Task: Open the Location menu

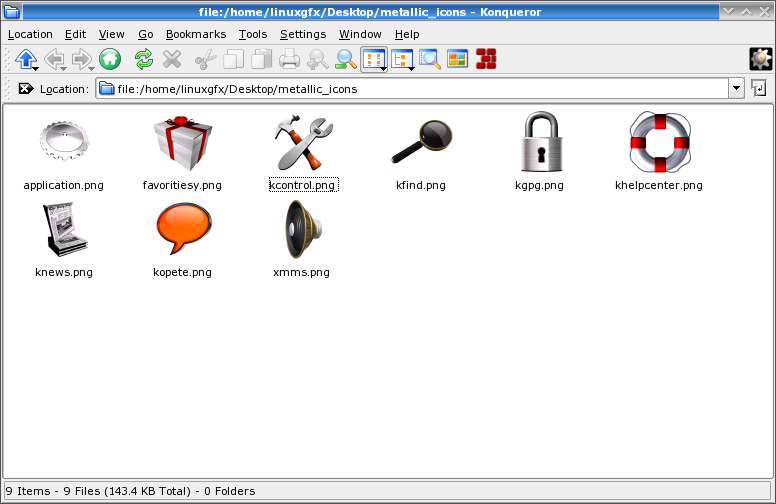Action: [30, 34]
